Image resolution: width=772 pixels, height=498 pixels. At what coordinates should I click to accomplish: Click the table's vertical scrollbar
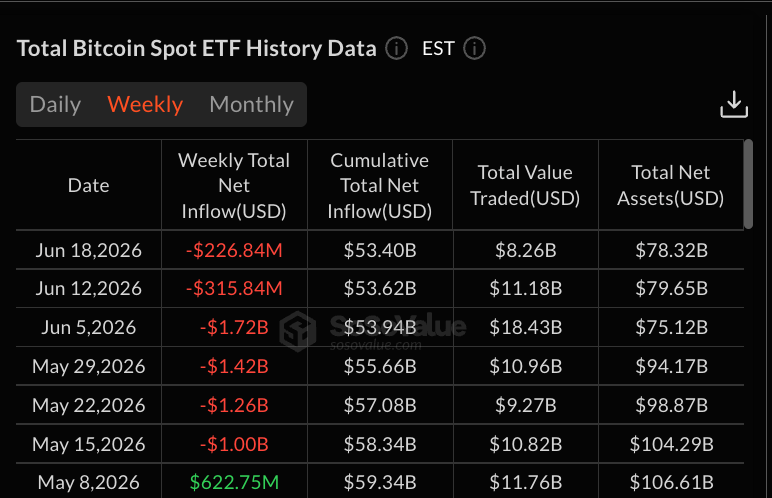(748, 184)
